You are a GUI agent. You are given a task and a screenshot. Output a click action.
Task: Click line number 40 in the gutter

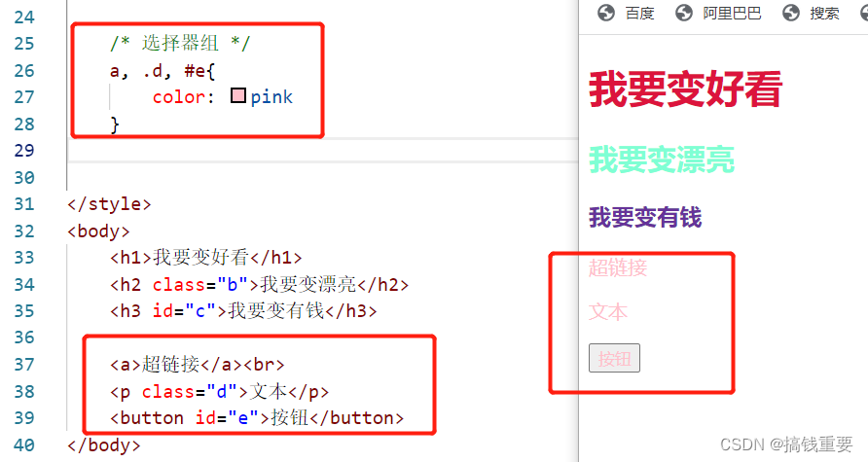(23, 444)
